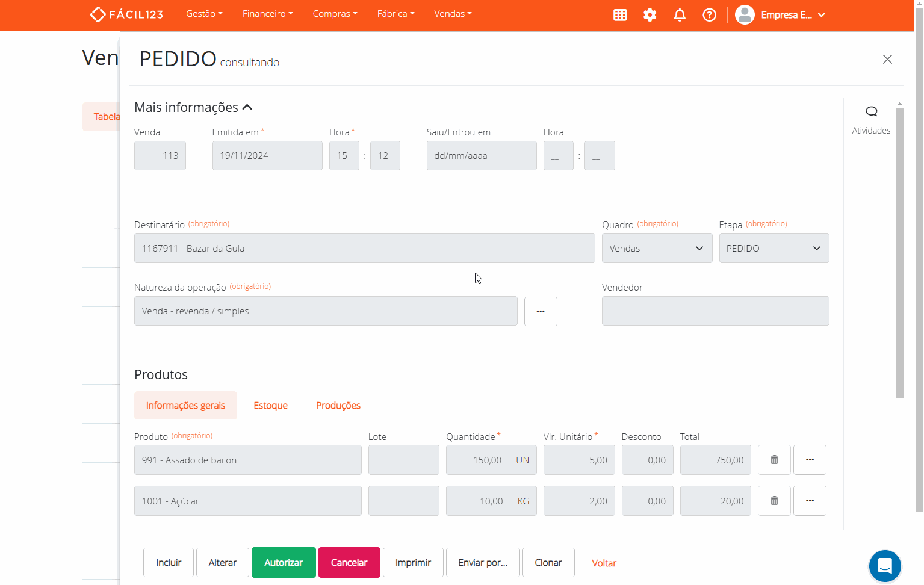Screen dimensions: 924x585
Task: Open the help question mark icon
Action: coord(709,15)
